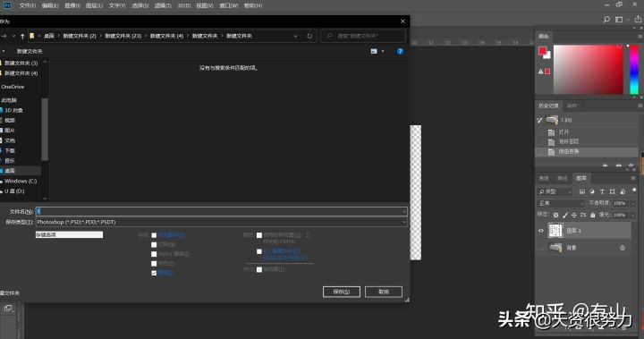Open the Layers panel menu icon

click(x=633, y=178)
